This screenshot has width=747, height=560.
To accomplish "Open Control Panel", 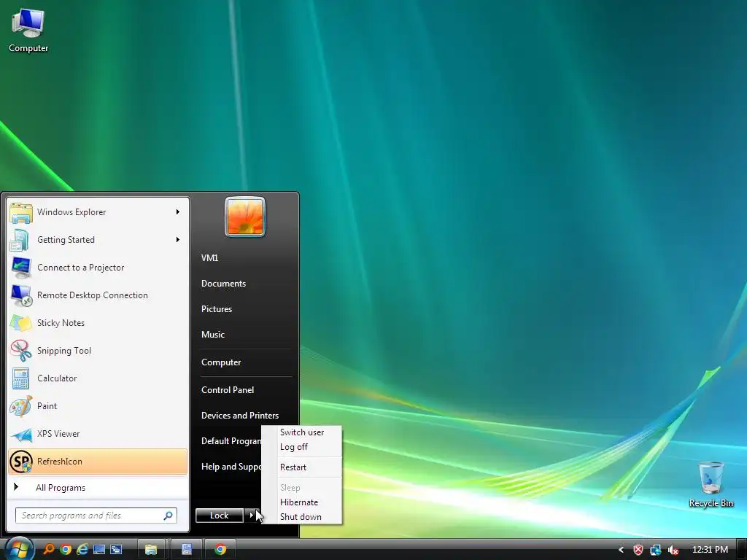I will click(x=228, y=390).
